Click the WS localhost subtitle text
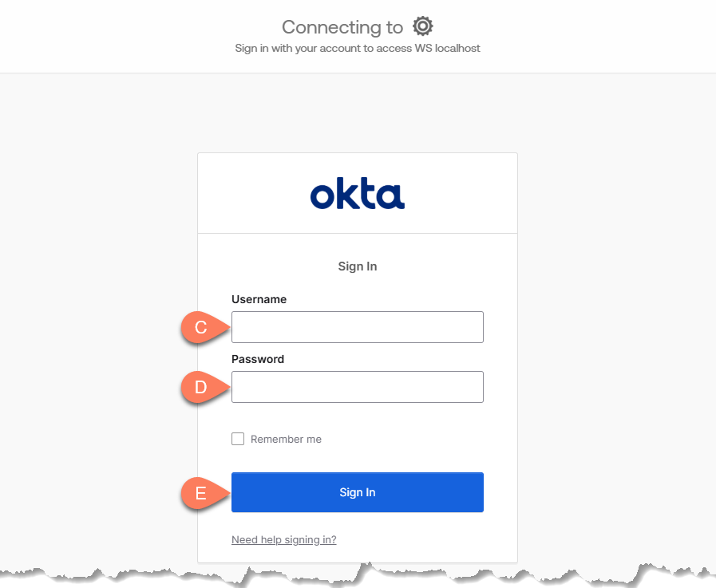 click(x=357, y=48)
